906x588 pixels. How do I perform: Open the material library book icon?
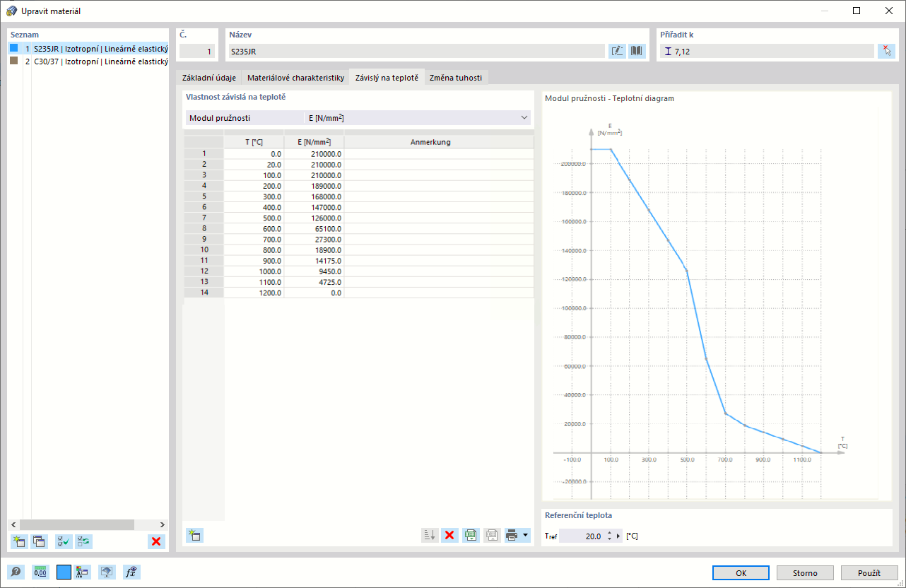coord(637,51)
